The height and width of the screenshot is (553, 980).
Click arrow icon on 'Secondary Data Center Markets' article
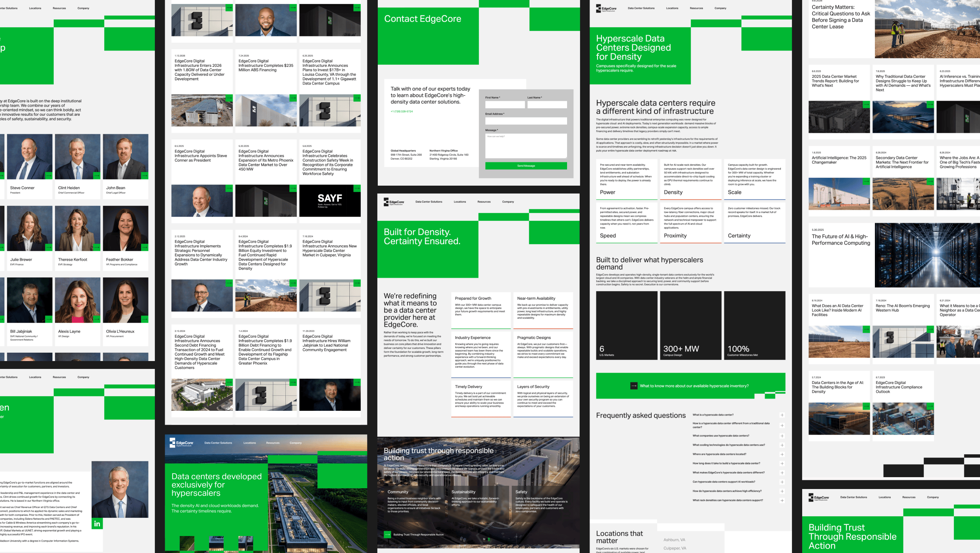click(x=931, y=181)
